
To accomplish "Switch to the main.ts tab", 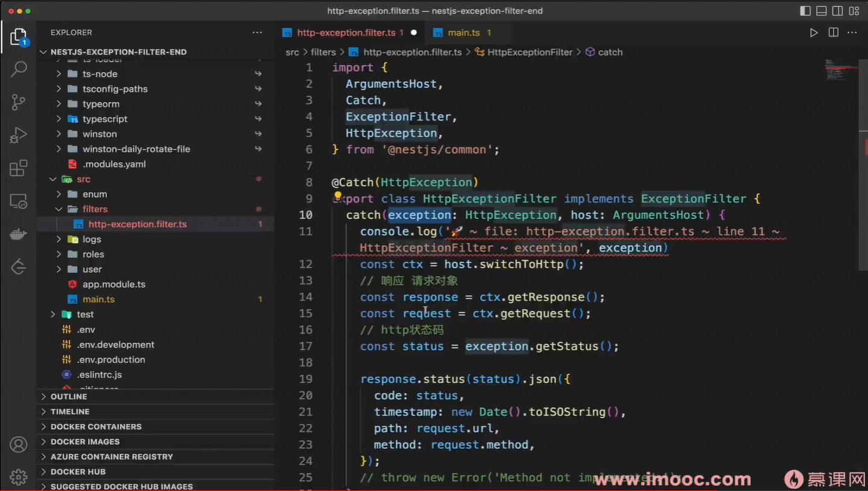I will pos(463,33).
